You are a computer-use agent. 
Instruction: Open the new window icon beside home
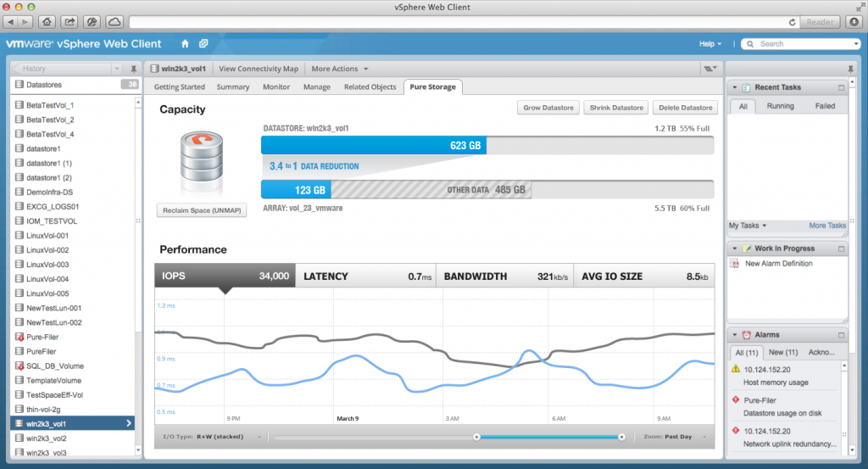[203, 44]
